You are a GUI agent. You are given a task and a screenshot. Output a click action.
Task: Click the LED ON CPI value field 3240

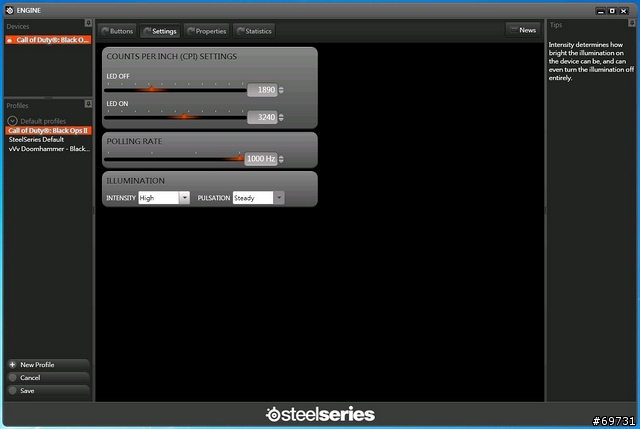pos(262,118)
